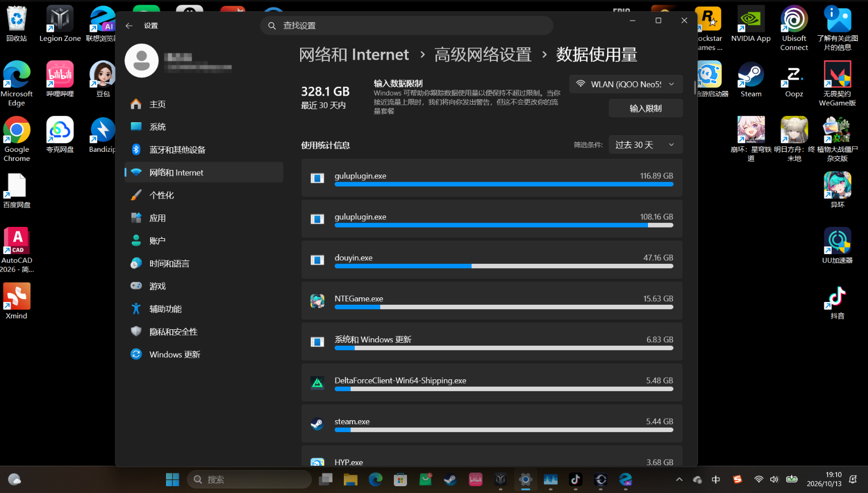Open File Explorer from the taskbar
The width and height of the screenshot is (868, 493).
pyautogui.click(x=350, y=479)
